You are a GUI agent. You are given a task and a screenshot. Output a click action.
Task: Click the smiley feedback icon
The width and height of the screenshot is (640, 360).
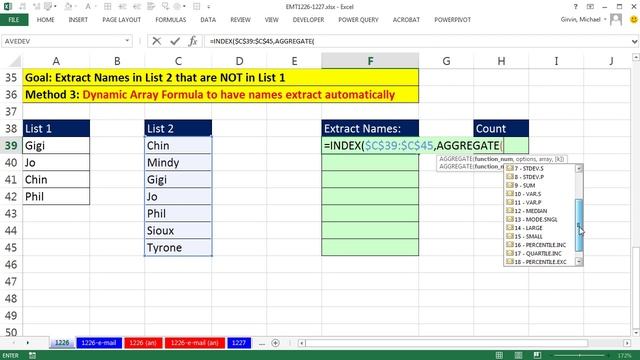click(x=634, y=19)
